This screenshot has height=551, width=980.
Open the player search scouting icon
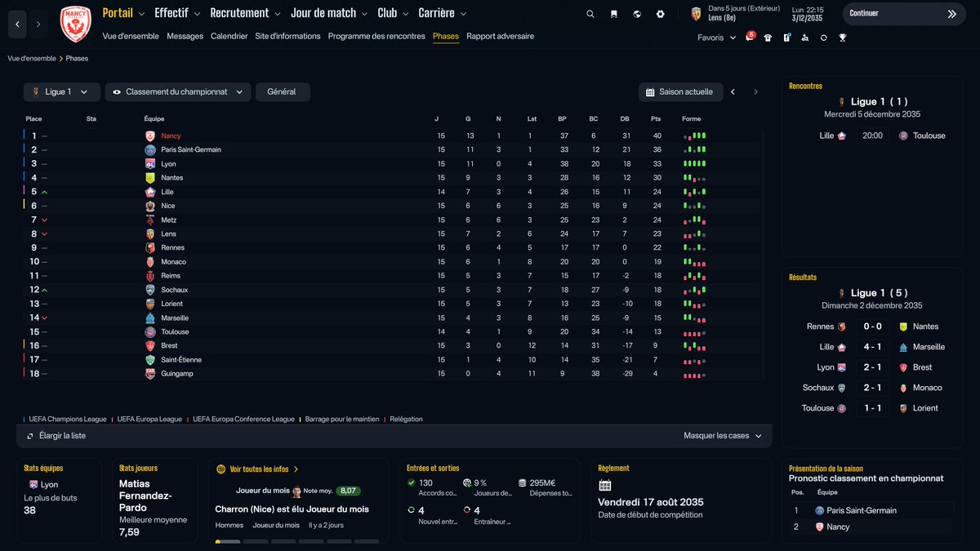805,38
